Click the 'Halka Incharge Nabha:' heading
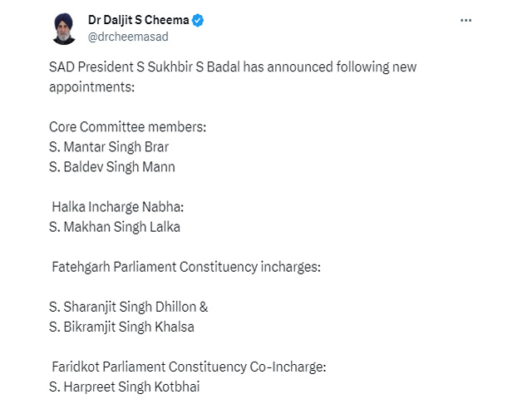 118,207
